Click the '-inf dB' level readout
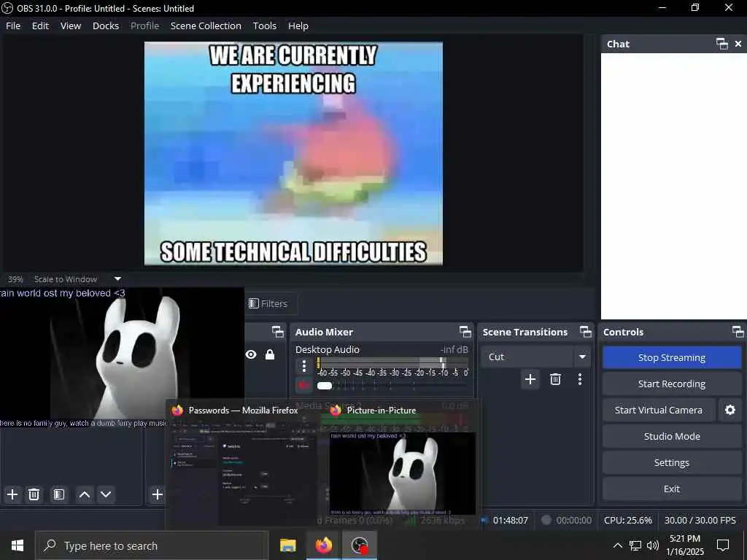The width and height of the screenshot is (747, 560). click(x=454, y=349)
